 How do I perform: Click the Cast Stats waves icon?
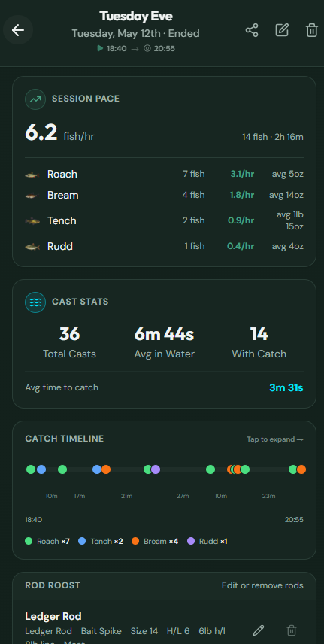tap(35, 302)
